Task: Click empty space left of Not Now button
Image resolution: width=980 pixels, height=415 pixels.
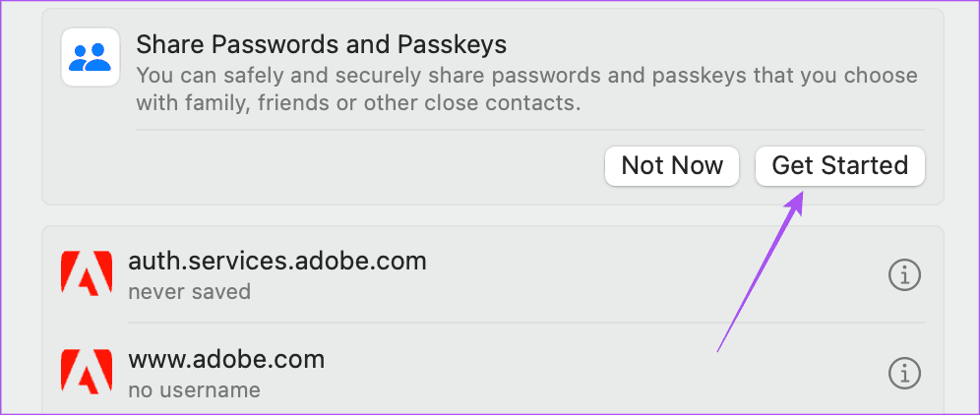Action: tap(374, 165)
